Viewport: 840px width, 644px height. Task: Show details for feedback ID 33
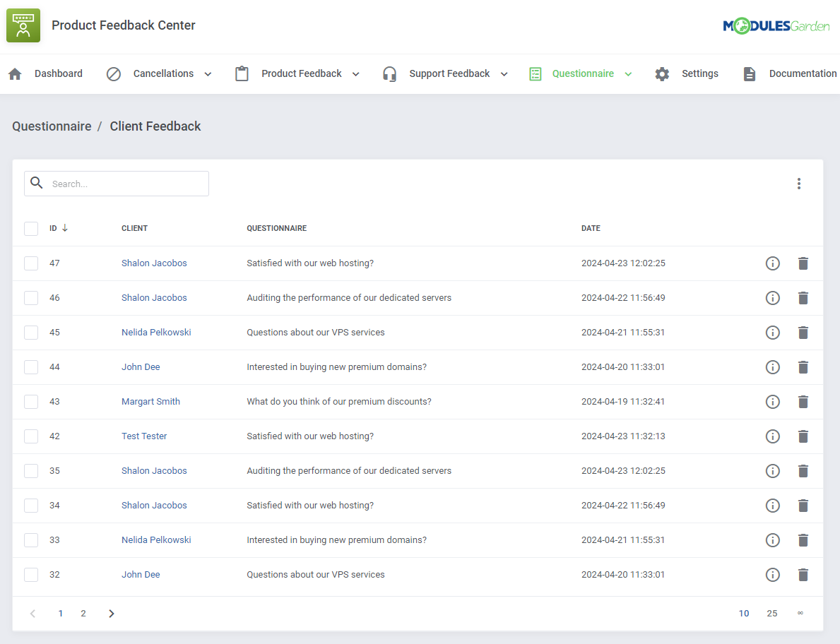(772, 540)
